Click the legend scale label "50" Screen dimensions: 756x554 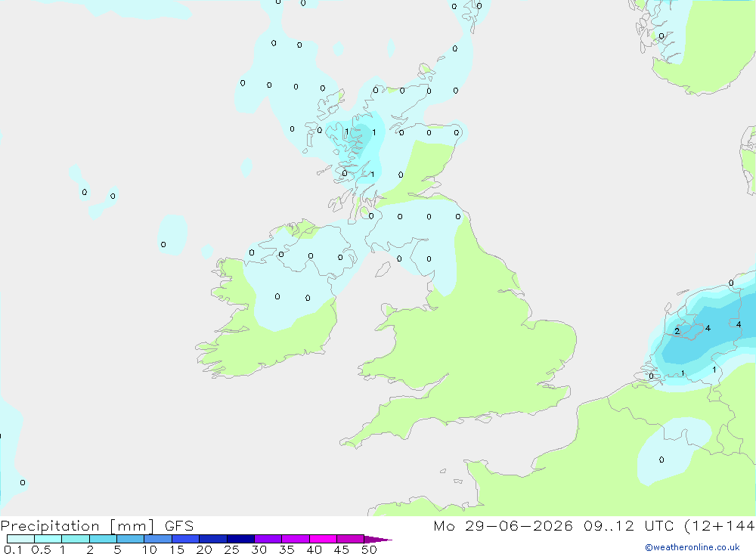tap(370, 549)
